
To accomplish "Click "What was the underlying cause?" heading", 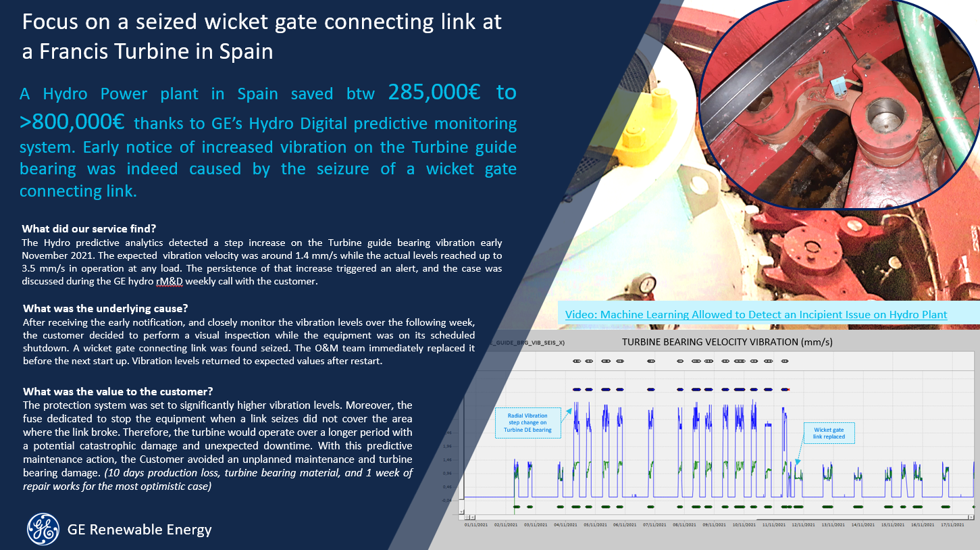I will point(105,309).
